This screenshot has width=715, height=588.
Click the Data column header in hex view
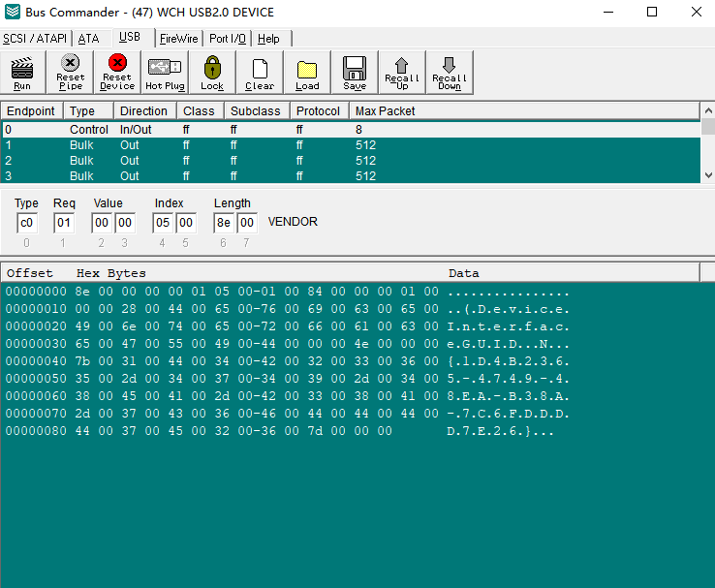click(464, 273)
